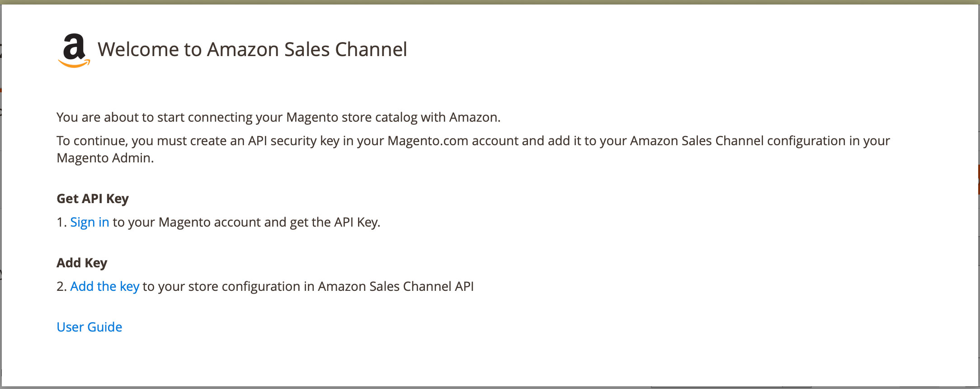Open the User Guide link
The height and width of the screenshot is (389, 980).
point(89,327)
